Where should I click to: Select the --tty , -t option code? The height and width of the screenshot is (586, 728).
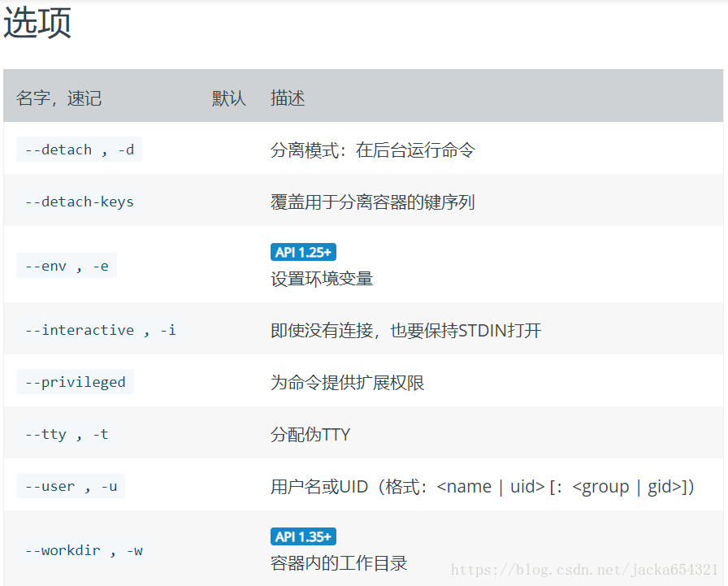point(67,434)
